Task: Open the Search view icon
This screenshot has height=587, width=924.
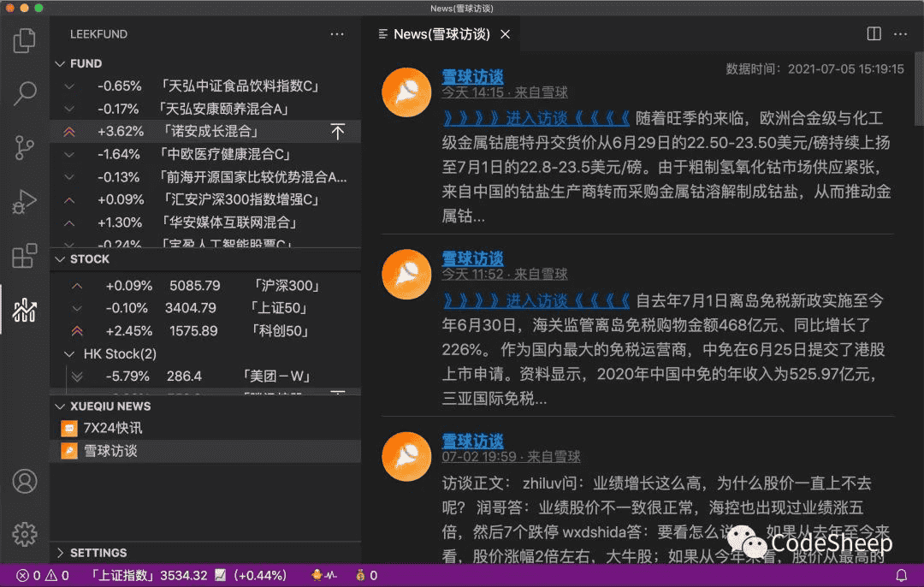Action: pyautogui.click(x=24, y=93)
